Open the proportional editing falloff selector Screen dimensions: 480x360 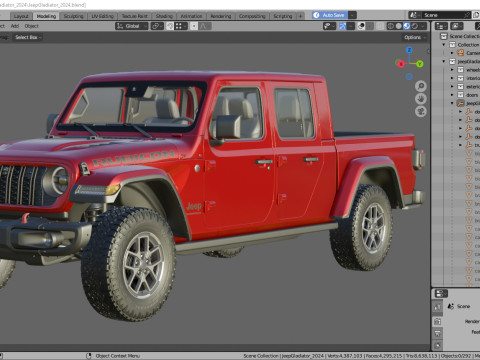(x=205, y=26)
